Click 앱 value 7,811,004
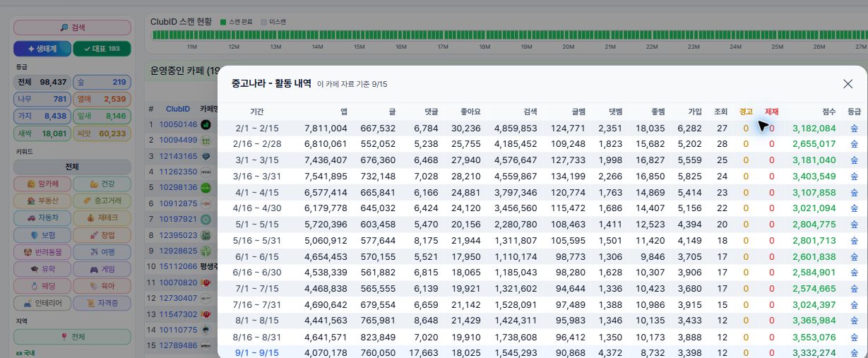868x358 pixels. click(x=326, y=129)
